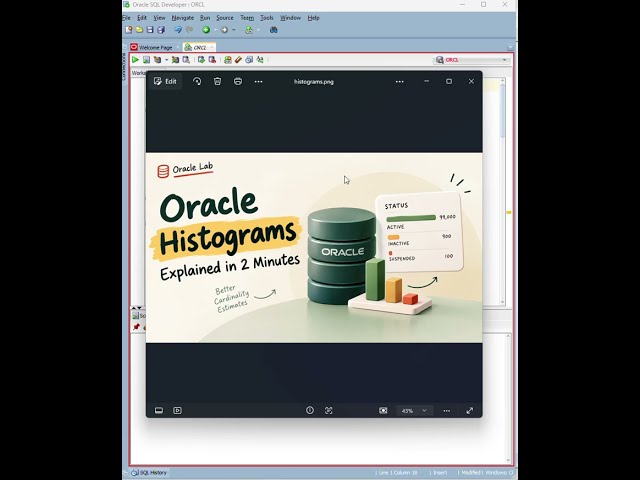
Task: Click the binoculars Find DB Object icon
Action: pos(273,30)
